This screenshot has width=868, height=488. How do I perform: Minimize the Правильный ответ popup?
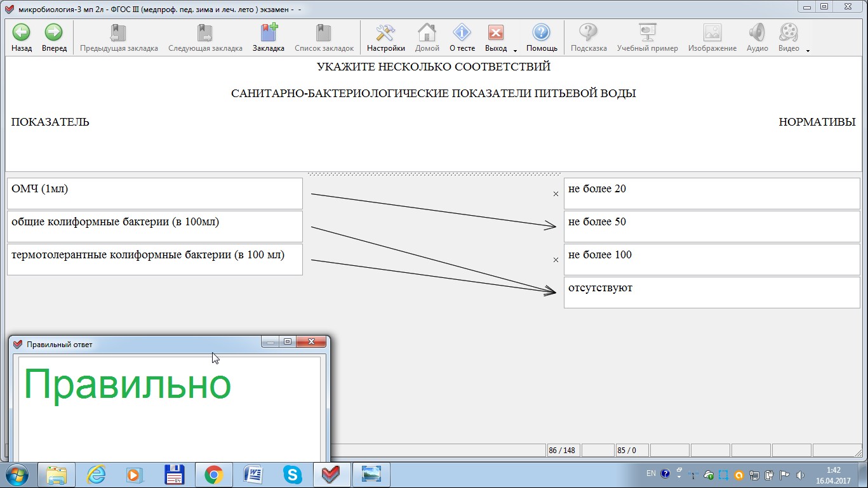pos(270,342)
